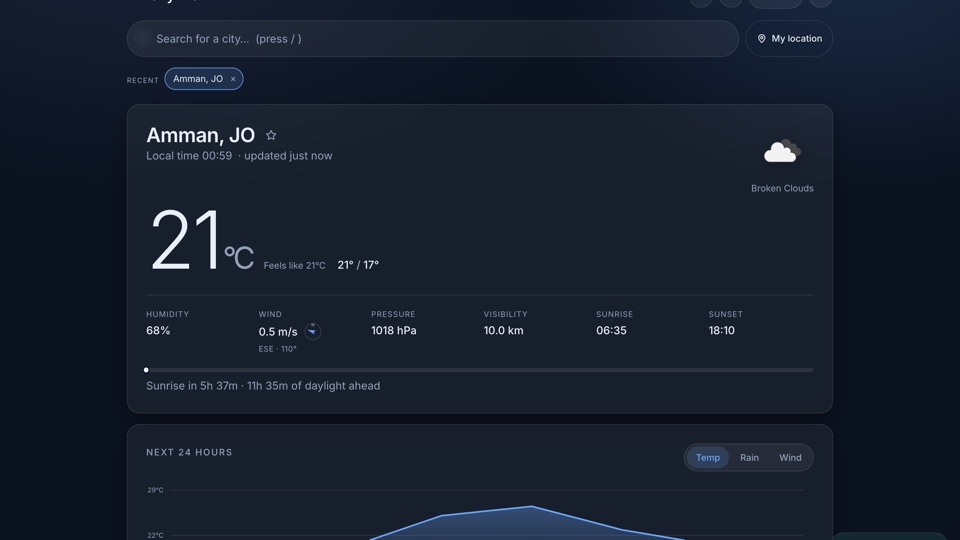This screenshot has height=540, width=960.
Task: Click the 06:35 sunrise time
Action: click(x=611, y=331)
